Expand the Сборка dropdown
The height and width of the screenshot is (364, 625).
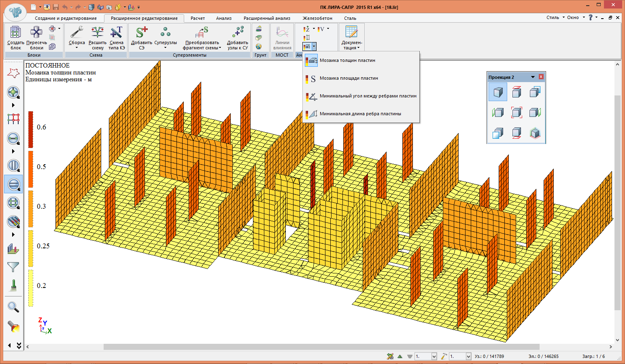(x=77, y=48)
